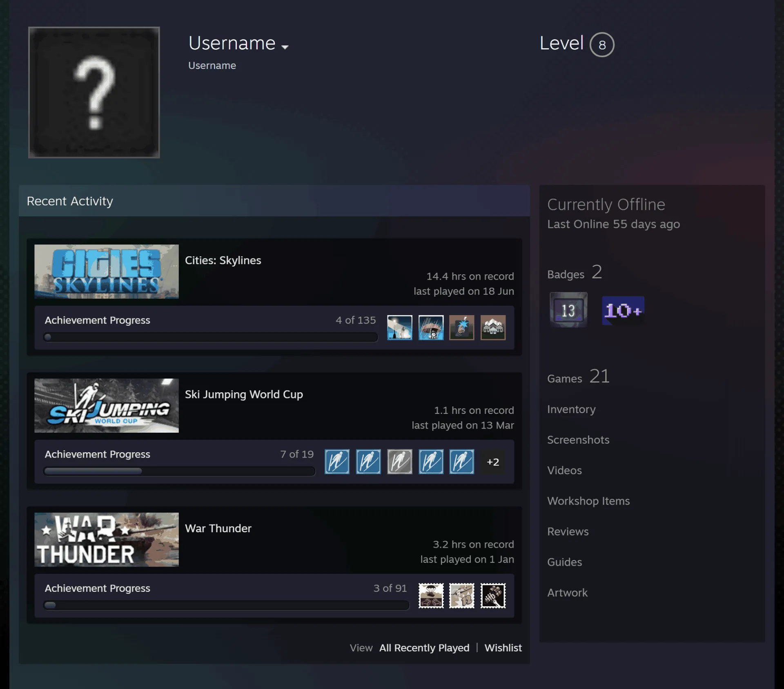The width and height of the screenshot is (784, 689).
Task: Open Guides in the sidebar
Action: 564,562
